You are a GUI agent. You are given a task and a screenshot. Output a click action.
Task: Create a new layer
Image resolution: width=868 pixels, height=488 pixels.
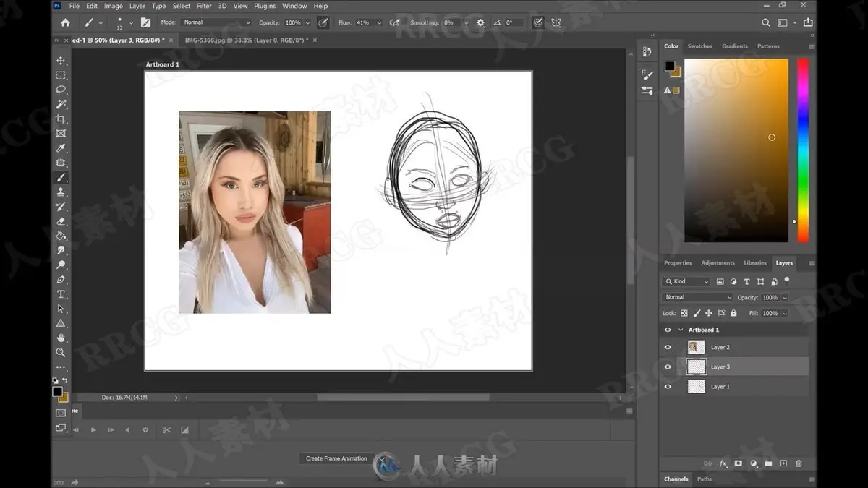point(783,463)
